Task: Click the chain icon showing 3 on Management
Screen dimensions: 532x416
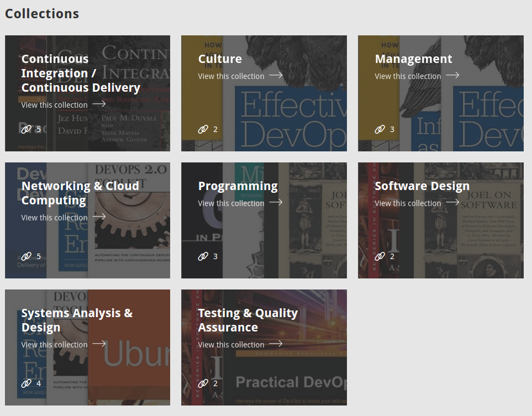Action: [380, 129]
